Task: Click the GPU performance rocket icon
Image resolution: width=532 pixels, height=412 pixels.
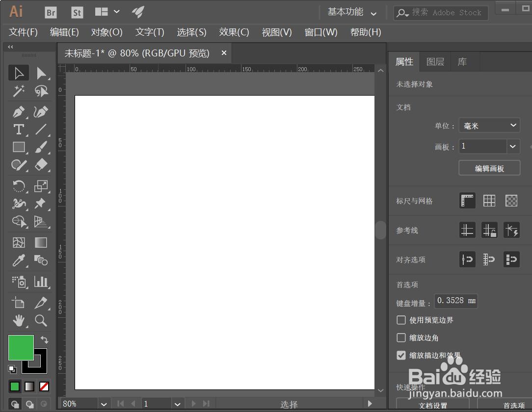Action: [138, 12]
